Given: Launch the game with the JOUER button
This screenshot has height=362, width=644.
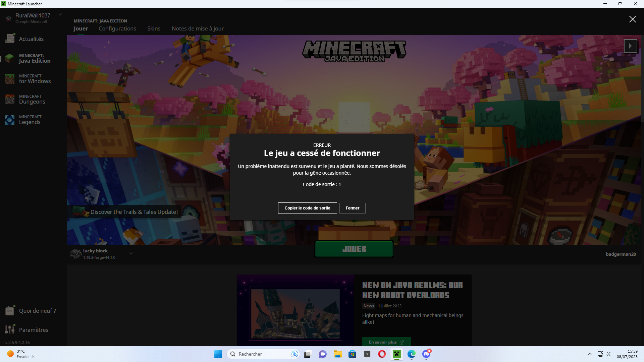Looking at the screenshot, I should click(354, 249).
